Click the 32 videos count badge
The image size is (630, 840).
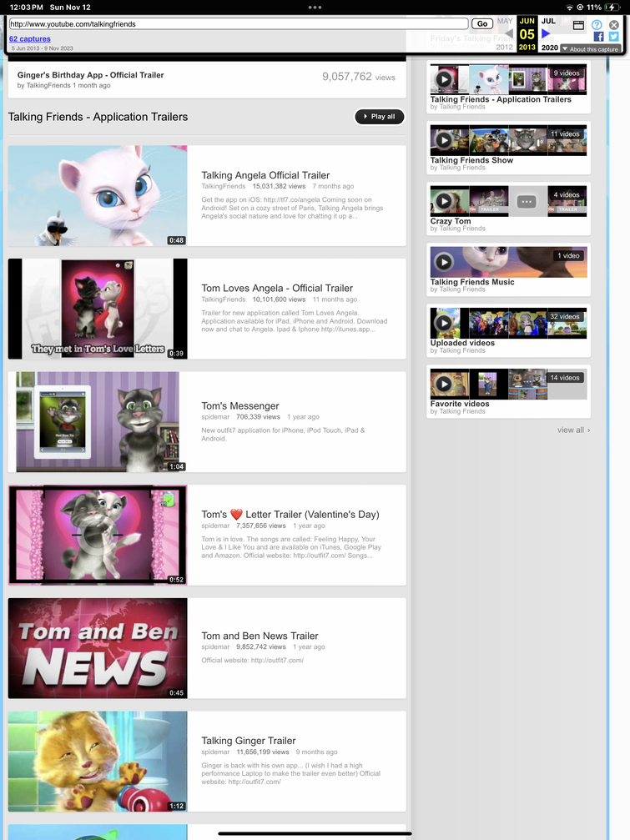click(565, 317)
